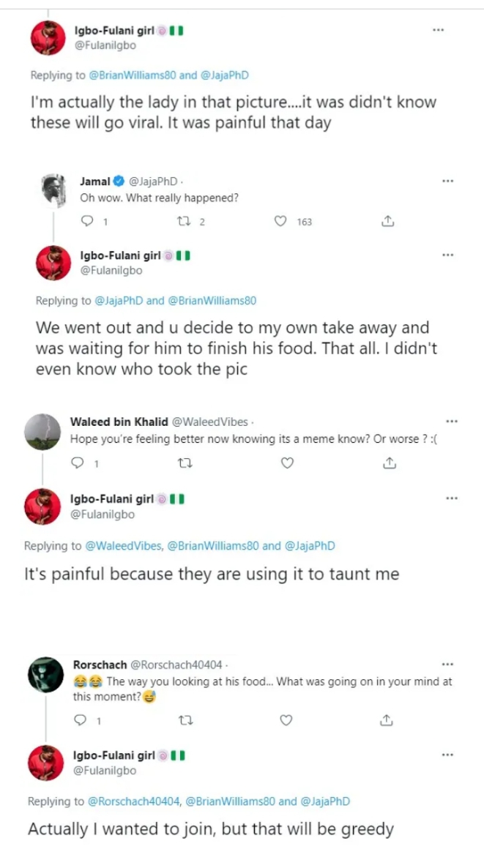The width and height of the screenshot is (484, 868).
Task: Open Waleed bin Khalid's profile picture
Action: tap(41, 432)
